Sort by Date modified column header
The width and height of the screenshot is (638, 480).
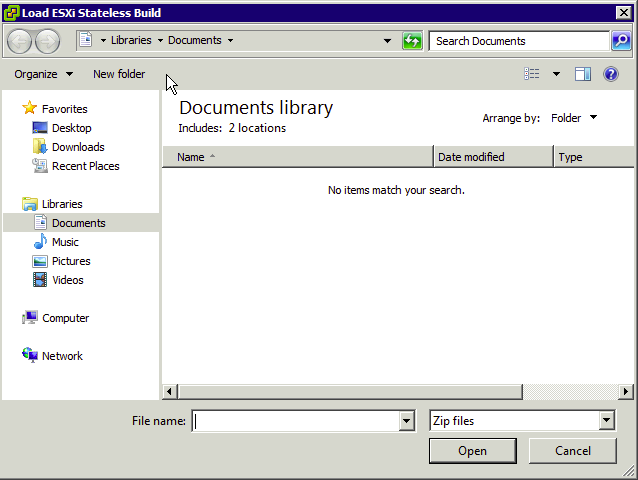[x=494, y=157]
